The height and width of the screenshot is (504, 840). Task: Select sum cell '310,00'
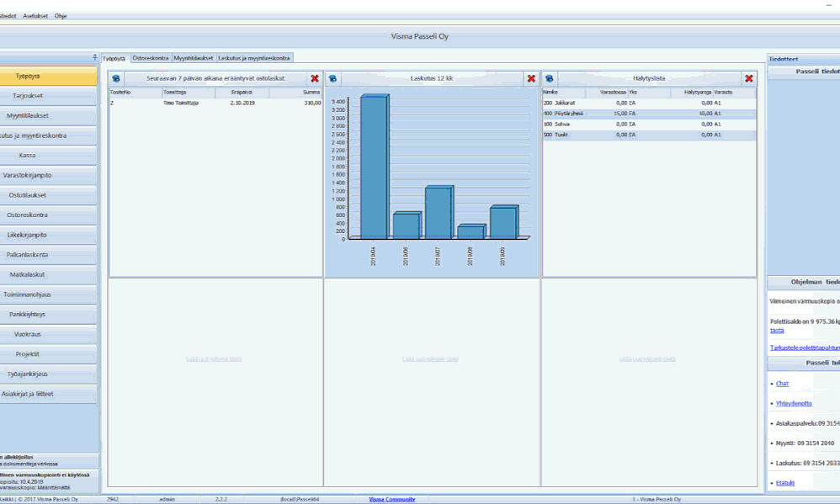coord(312,103)
